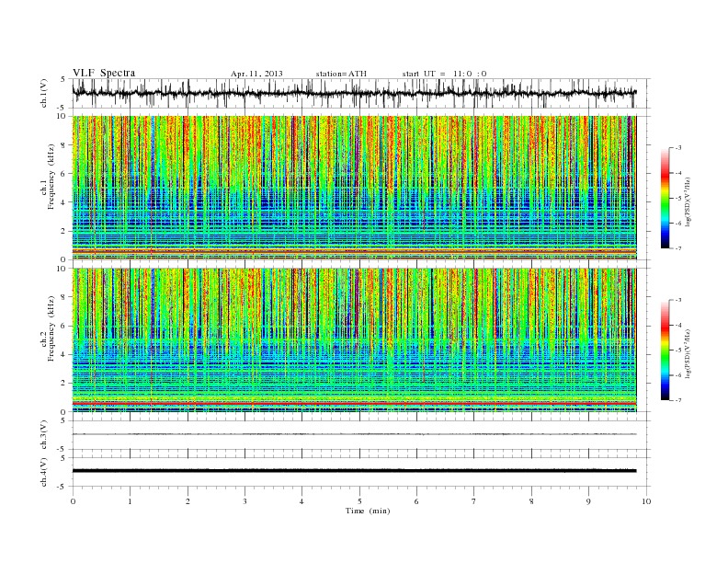This screenshot has height=563, width=728.
Task: Click the "ch.4(V)" axis label
Action: pos(44,472)
